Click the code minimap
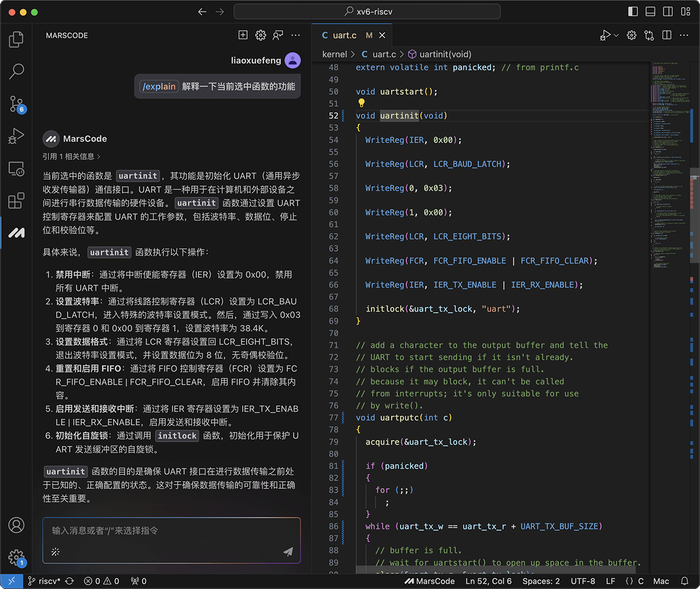700x589 pixels. point(670,165)
